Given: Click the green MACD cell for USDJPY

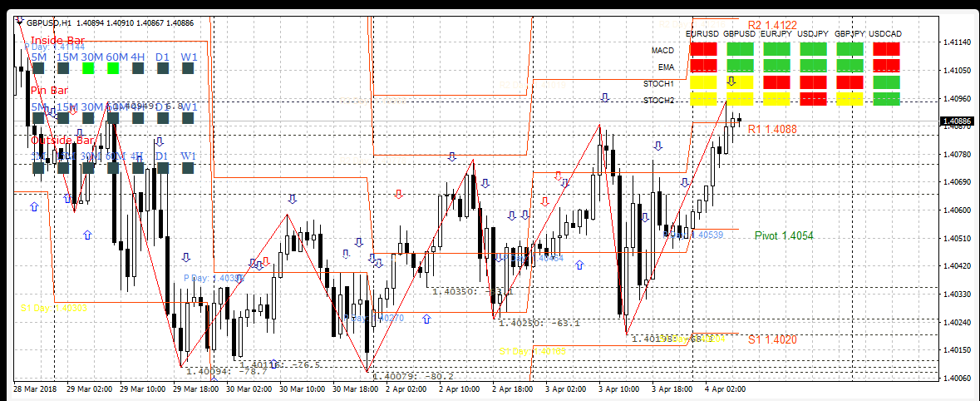Looking at the screenshot, I should pyautogui.click(x=814, y=49).
